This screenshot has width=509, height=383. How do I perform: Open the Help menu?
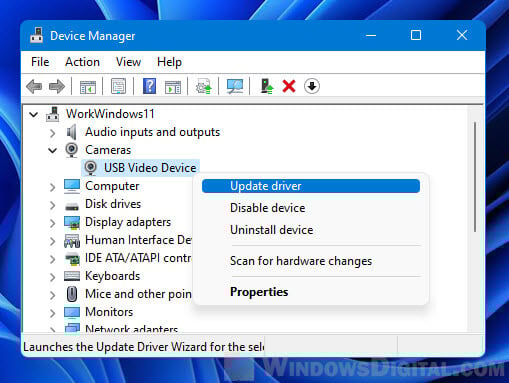tap(169, 62)
